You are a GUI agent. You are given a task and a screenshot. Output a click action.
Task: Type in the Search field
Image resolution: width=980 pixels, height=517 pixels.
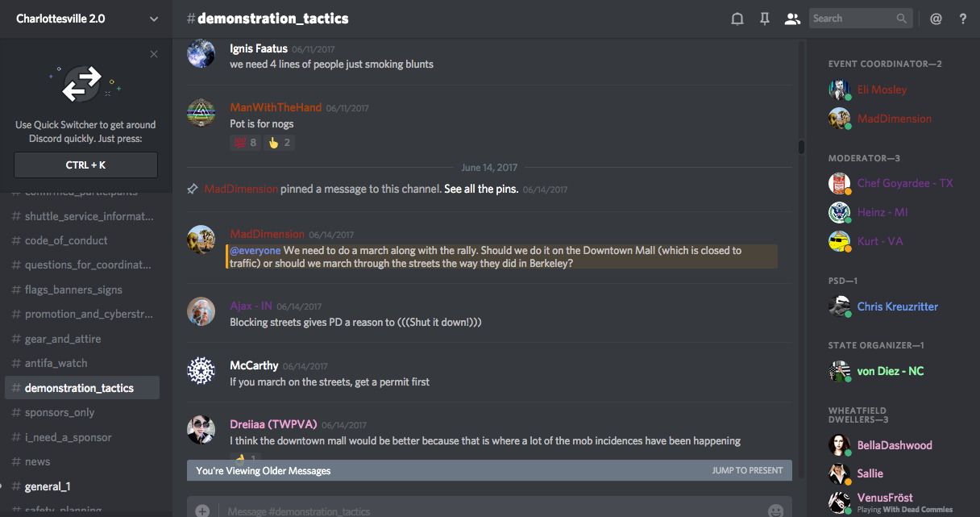click(x=853, y=19)
